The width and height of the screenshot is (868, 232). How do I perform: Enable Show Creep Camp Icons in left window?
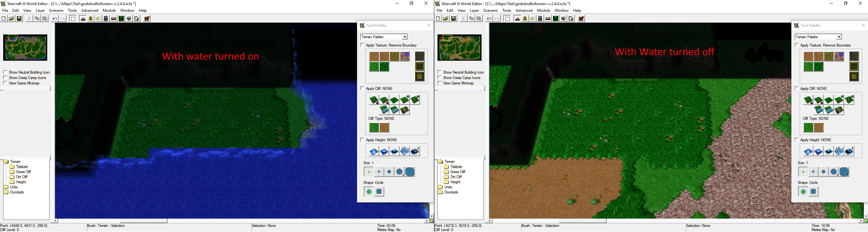pos(5,77)
